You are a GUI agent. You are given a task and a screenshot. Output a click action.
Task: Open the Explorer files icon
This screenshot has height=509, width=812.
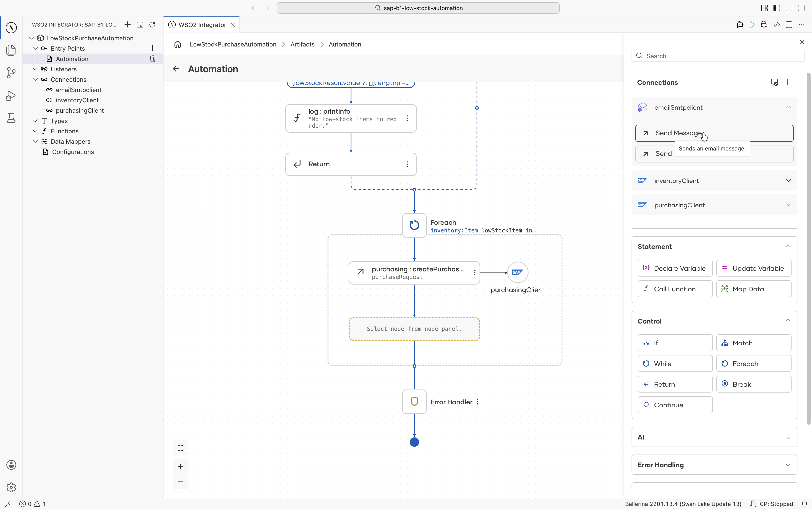(11, 50)
